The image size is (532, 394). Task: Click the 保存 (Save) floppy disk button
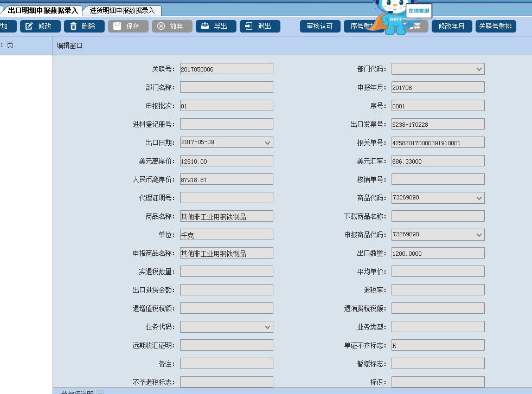tap(128, 26)
